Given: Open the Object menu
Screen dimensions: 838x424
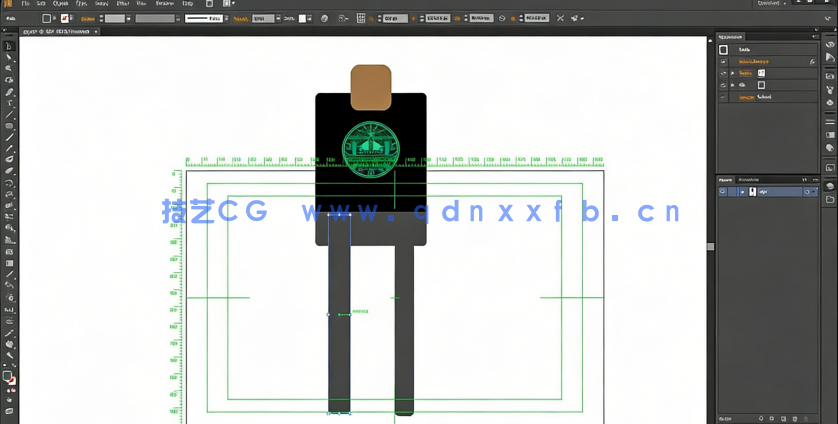Looking at the screenshot, I should pos(60,3).
